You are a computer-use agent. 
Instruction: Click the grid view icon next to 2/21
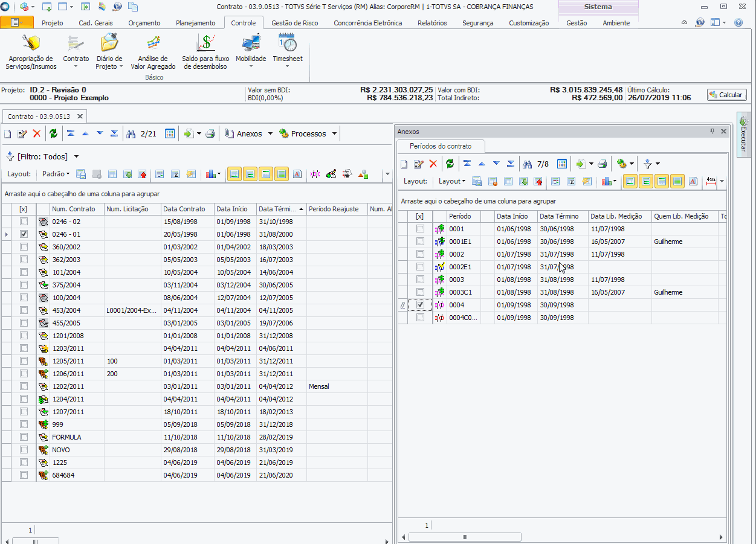tap(170, 134)
